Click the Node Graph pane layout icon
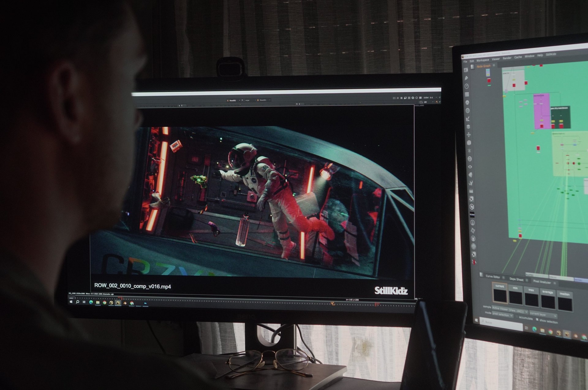Viewport: 588px width, 390px height. point(473,66)
